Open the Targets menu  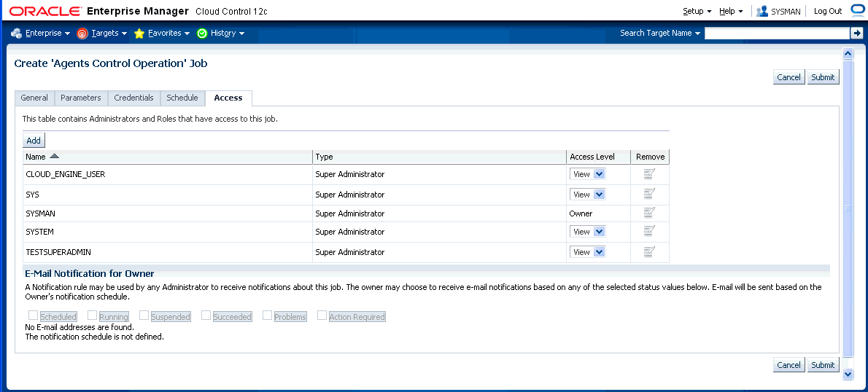[x=109, y=34]
